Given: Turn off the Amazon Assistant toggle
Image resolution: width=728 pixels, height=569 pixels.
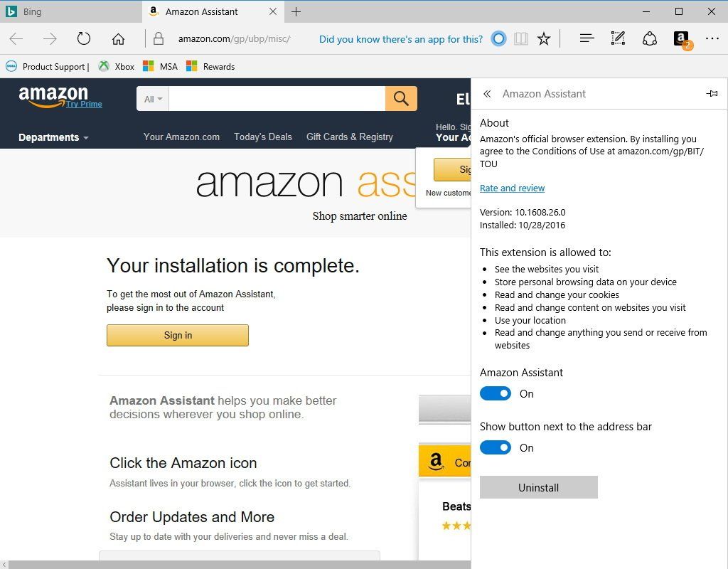Looking at the screenshot, I should coord(496,394).
